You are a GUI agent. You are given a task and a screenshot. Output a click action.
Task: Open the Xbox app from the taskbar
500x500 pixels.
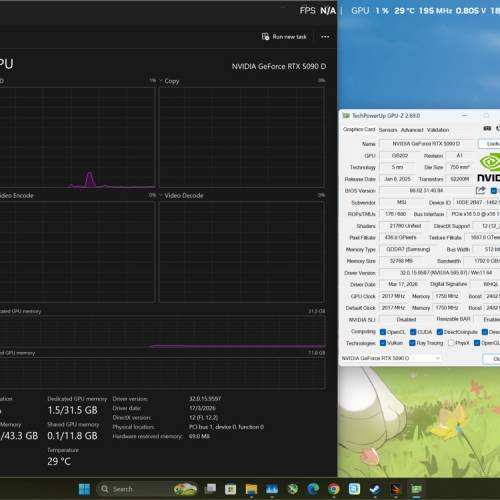(293, 489)
